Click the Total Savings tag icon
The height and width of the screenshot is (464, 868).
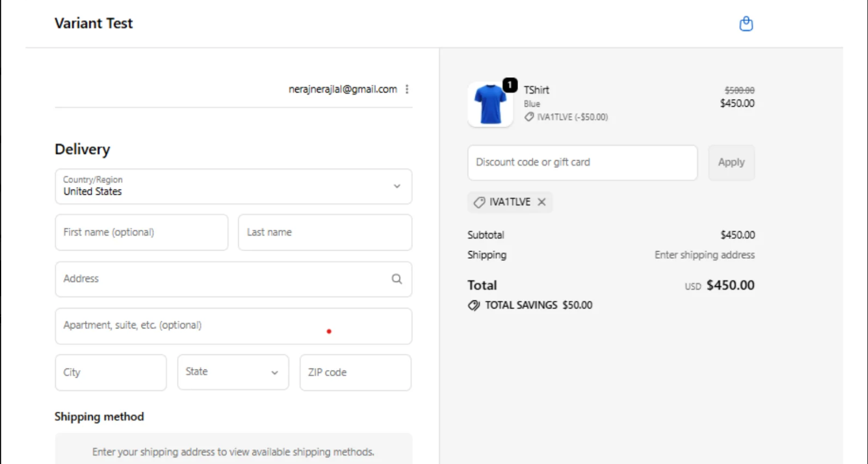click(474, 306)
